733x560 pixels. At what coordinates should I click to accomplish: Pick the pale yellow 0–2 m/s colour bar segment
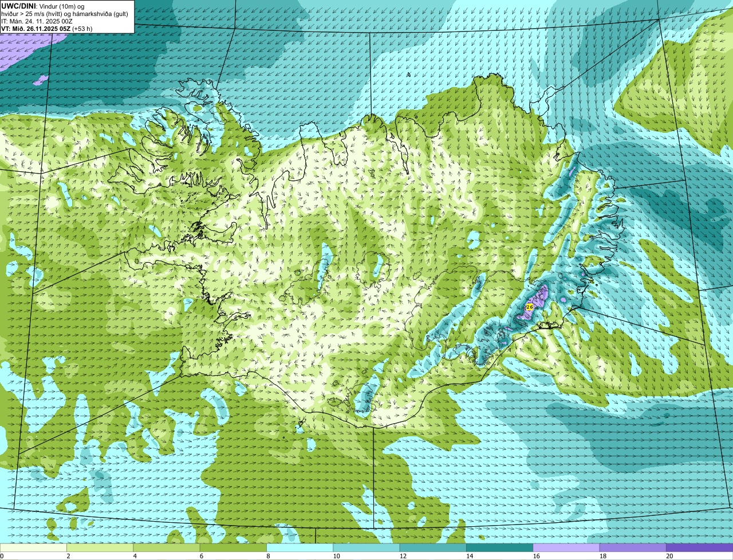[x=33, y=547]
